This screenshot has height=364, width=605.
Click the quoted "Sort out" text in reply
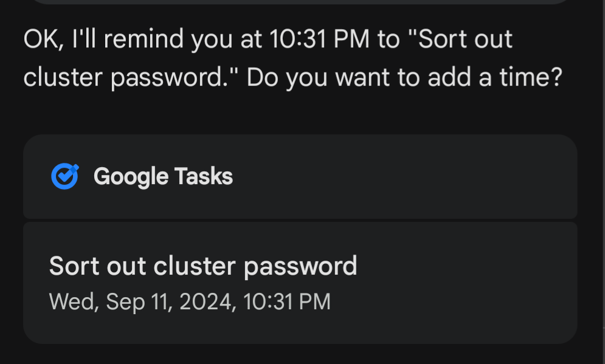[460, 39]
